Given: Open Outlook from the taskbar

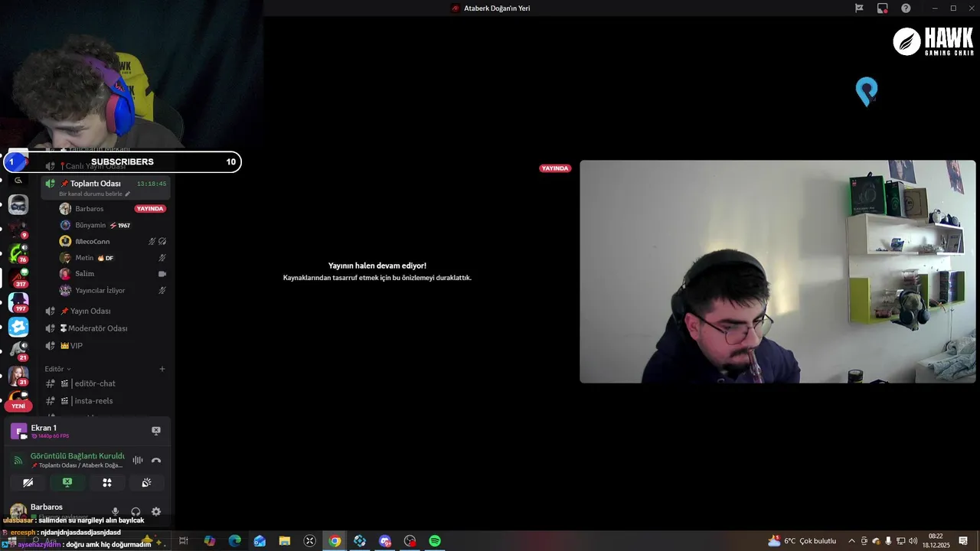Looking at the screenshot, I should coord(260,541).
